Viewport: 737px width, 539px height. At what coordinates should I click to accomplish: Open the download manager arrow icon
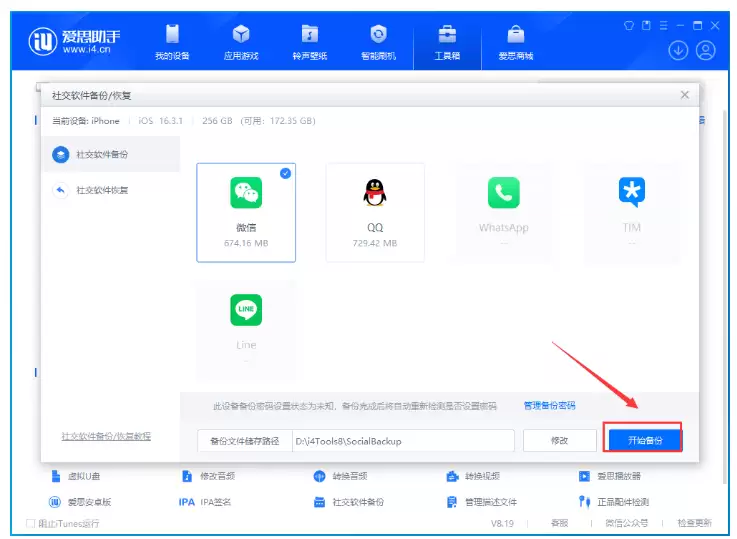click(678, 50)
